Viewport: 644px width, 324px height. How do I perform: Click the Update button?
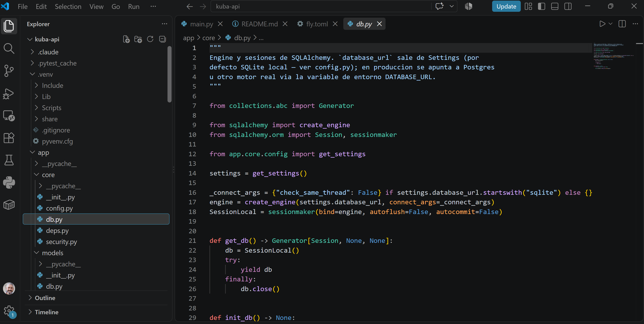tap(506, 6)
